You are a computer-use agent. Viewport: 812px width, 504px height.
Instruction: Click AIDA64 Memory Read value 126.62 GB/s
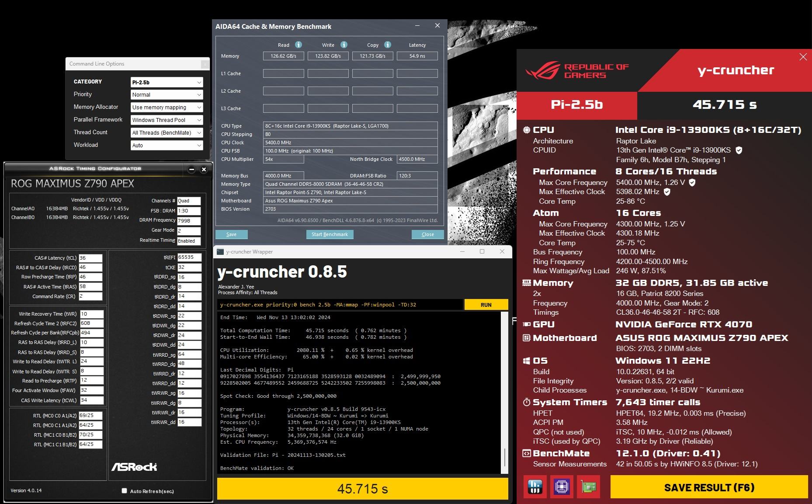[284, 56]
